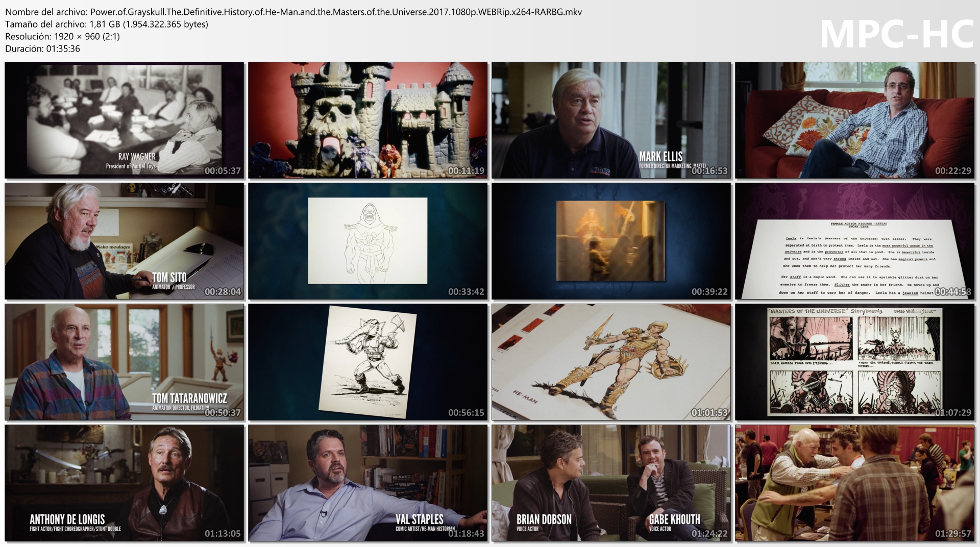Open the thumbnail of man on red couch

tap(855, 120)
